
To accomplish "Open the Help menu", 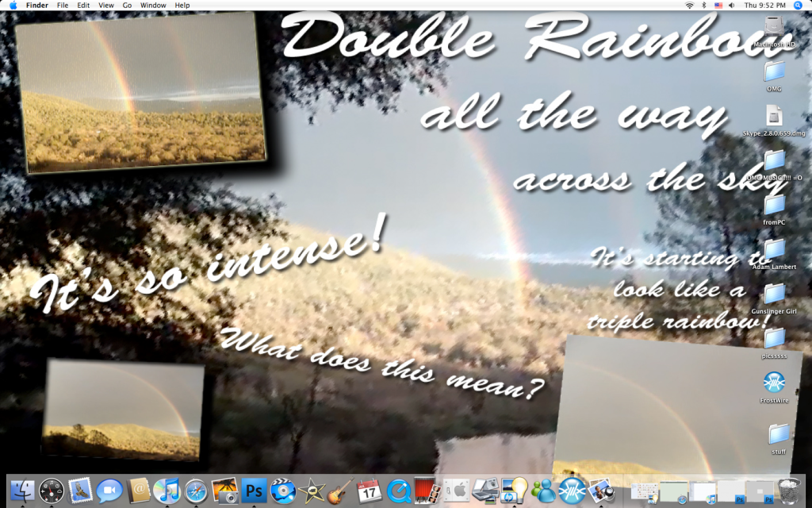I will (182, 6).
